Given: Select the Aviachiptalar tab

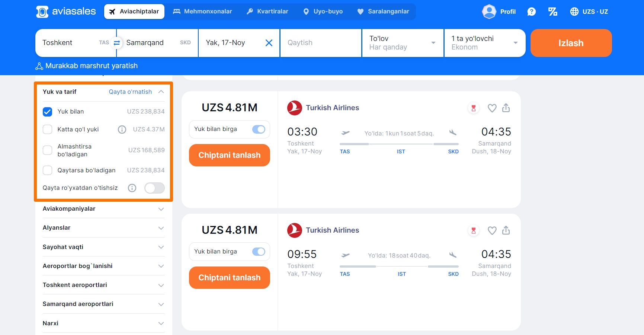Looking at the screenshot, I should tap(134, 12).
